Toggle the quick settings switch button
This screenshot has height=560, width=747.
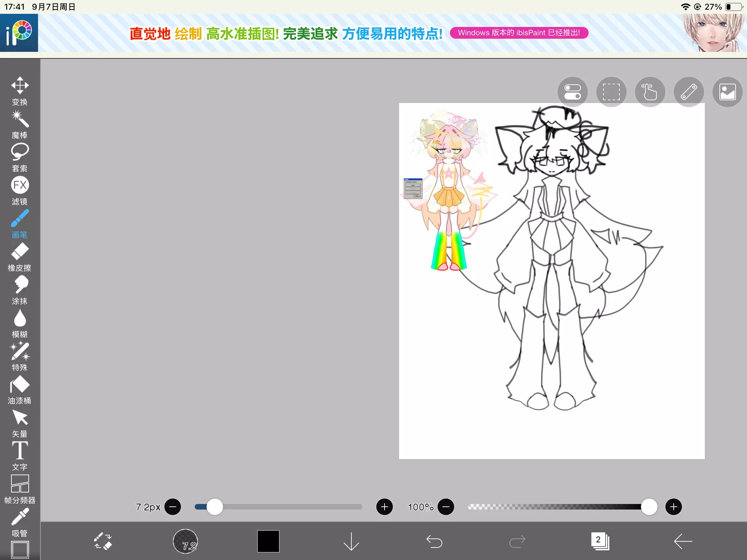click(572, 92)
